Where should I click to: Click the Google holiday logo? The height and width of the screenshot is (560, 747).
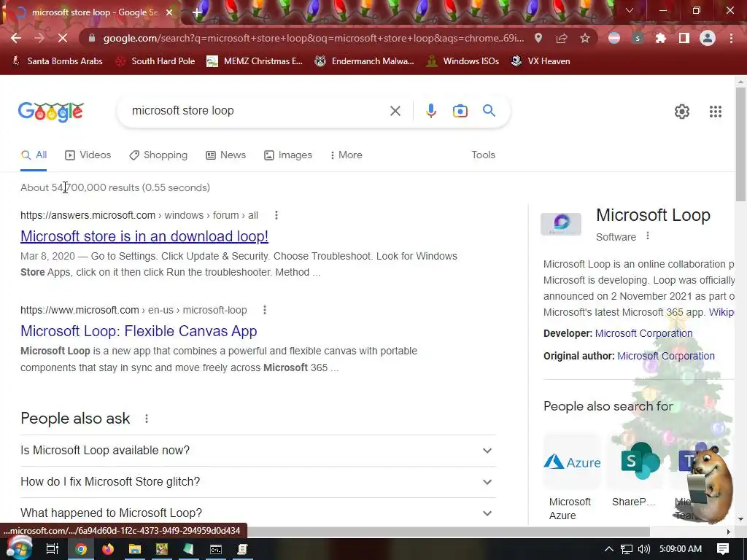coord(51,112)
